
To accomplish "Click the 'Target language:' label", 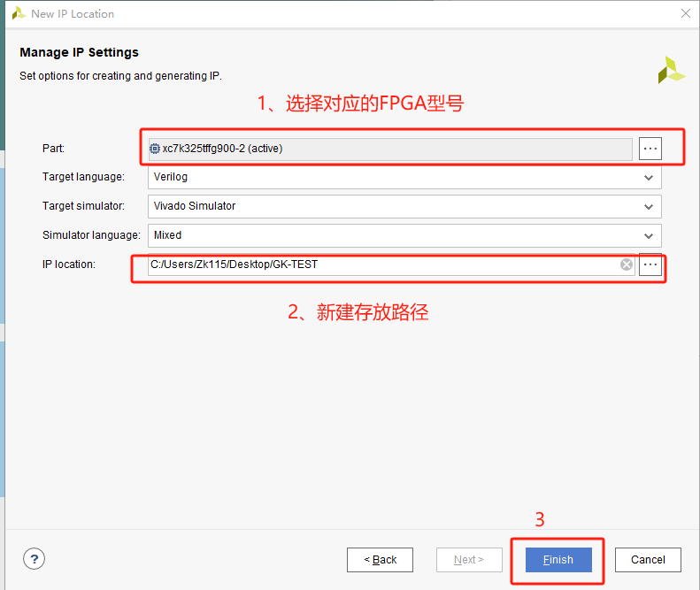I will point(83,177).
